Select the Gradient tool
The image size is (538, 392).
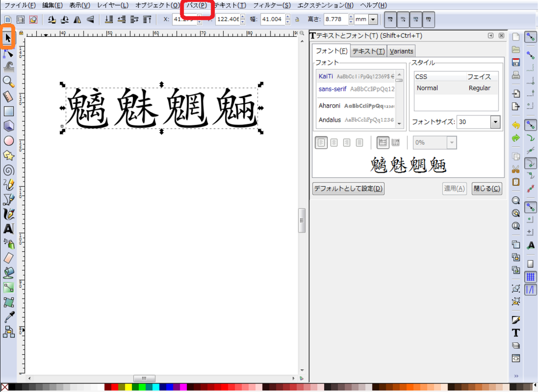tap(8, 288)
